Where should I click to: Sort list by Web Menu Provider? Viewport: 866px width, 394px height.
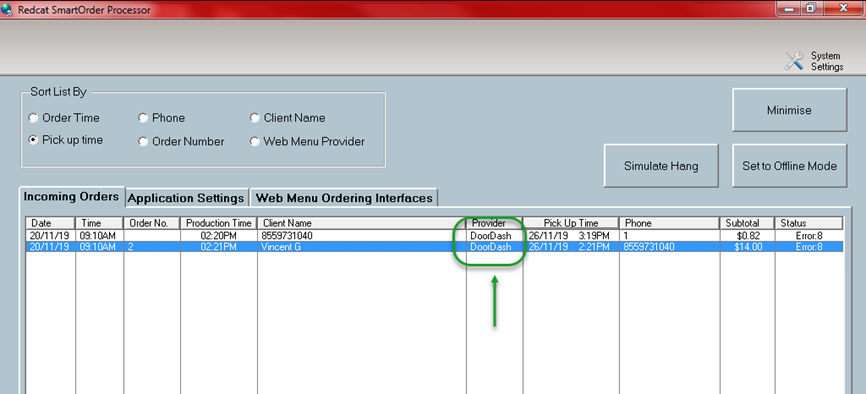(x=308, y=141)
